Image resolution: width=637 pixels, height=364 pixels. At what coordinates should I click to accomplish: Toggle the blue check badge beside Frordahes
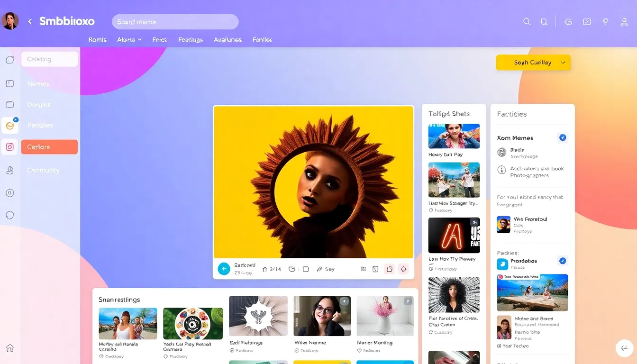tap(563, 261)
